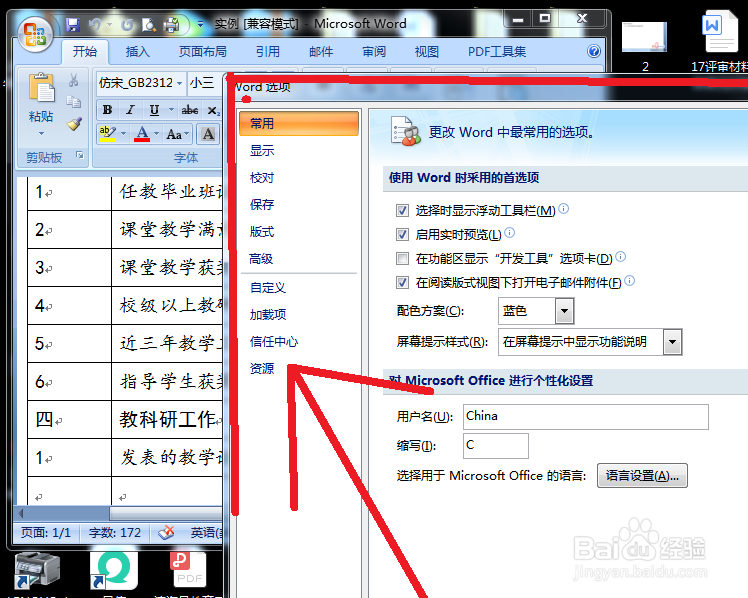Open Word Help question mark icon
This screenshot has width=748, height=598.
[593, 51]
